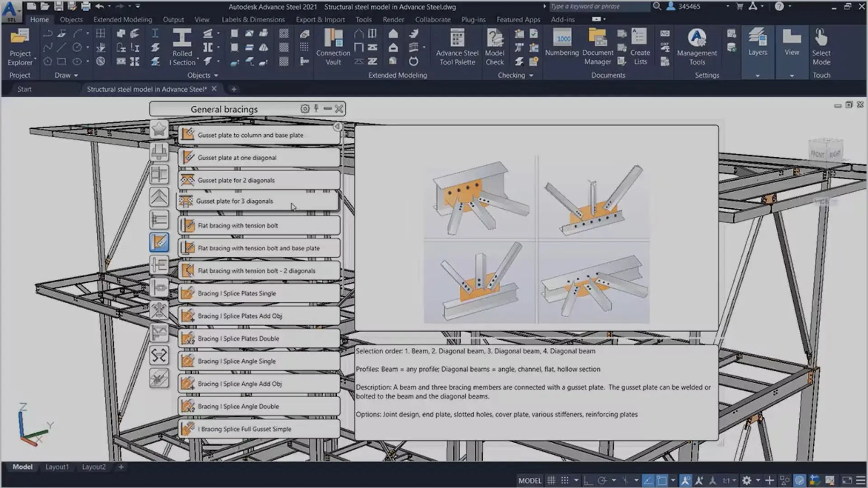This screenshot has width=868, height=488.
Task: Expand the Draw panel dropdown
Action: [x=76, y=75]
